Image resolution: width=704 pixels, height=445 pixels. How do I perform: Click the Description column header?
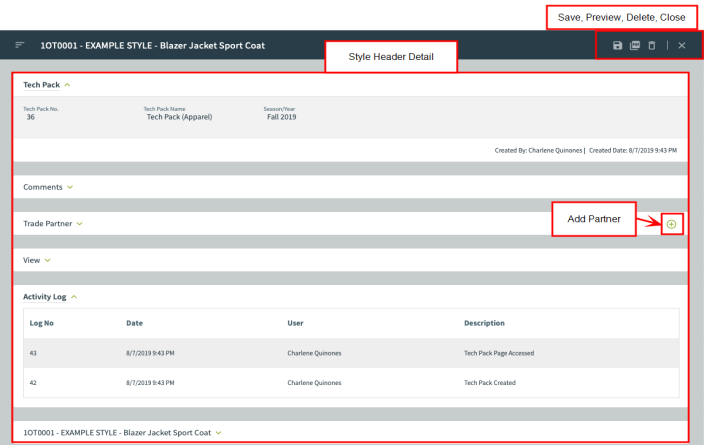(x=484, y=323)
